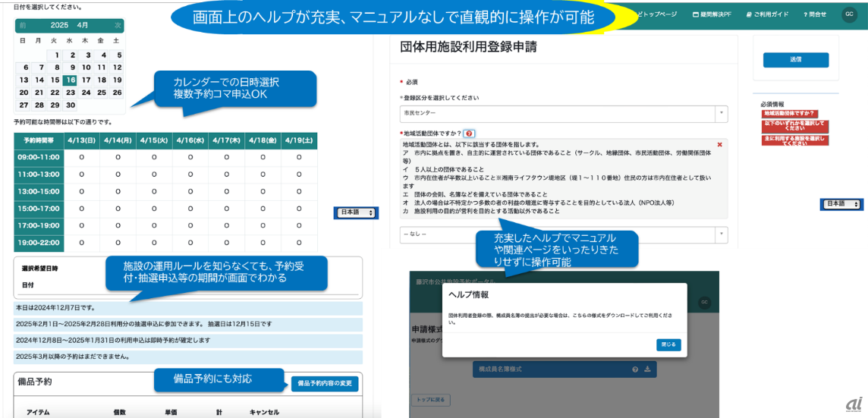868x418 pixels.
Task: Click the 送信 submit button
Action: coord(795,60)
